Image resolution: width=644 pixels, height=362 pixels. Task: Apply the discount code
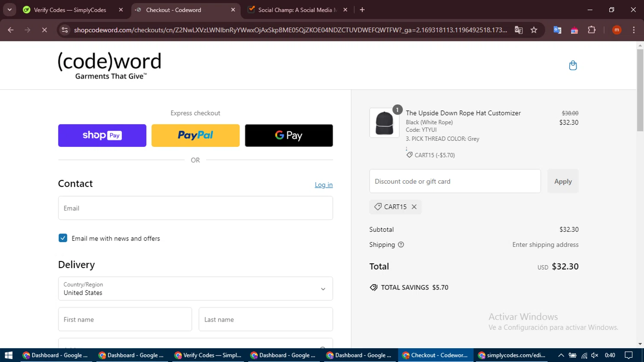click(563, 181)
